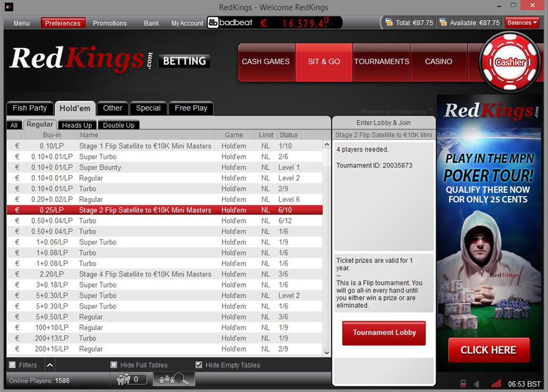The width and height of the screenshot is (548, 392).
Task: Open the Bank menu
Action: click(151, 23)
